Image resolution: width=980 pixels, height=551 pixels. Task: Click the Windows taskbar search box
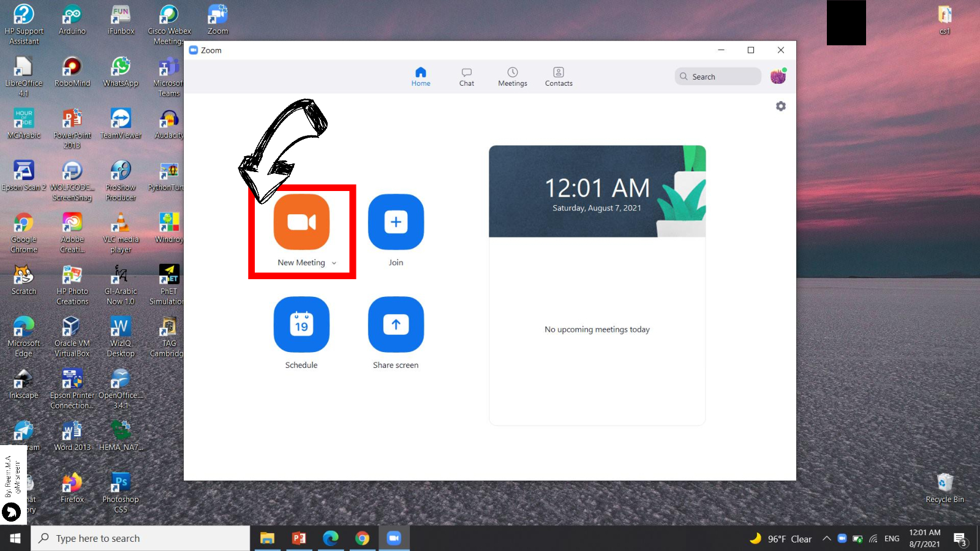pos(141,538)
